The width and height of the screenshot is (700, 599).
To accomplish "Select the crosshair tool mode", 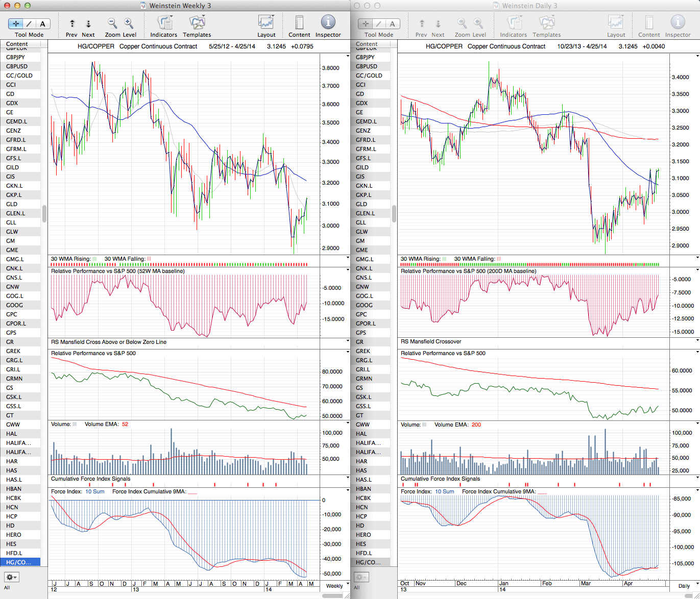I will tap(16, 23).
